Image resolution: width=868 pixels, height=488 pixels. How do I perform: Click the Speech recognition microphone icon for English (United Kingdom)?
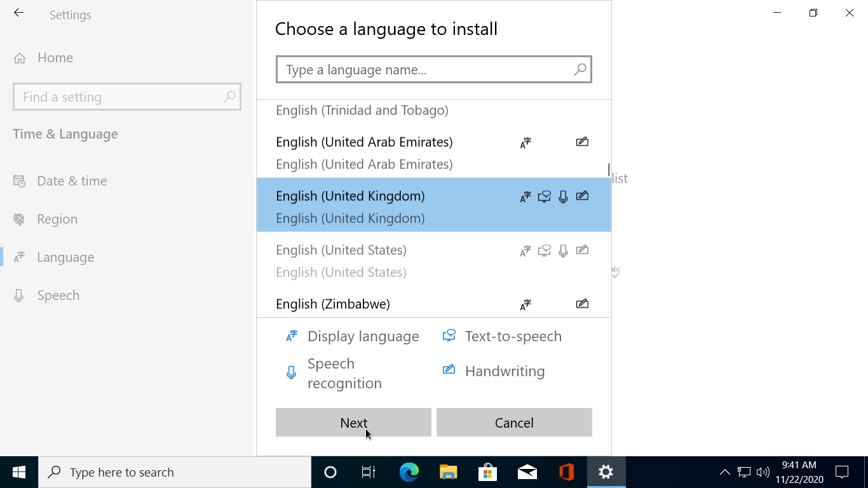coord(563,196)
